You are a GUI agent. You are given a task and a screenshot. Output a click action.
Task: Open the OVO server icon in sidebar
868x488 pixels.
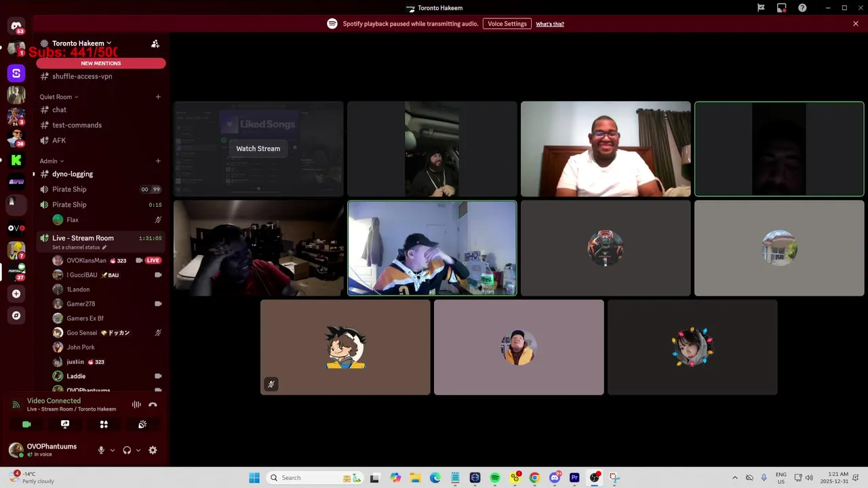point(16,228)
